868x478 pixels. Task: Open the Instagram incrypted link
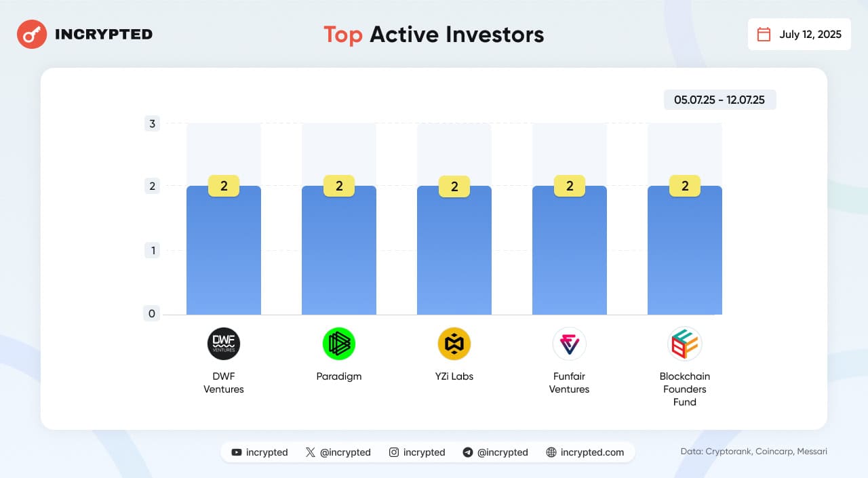click(x=417, y=452)
